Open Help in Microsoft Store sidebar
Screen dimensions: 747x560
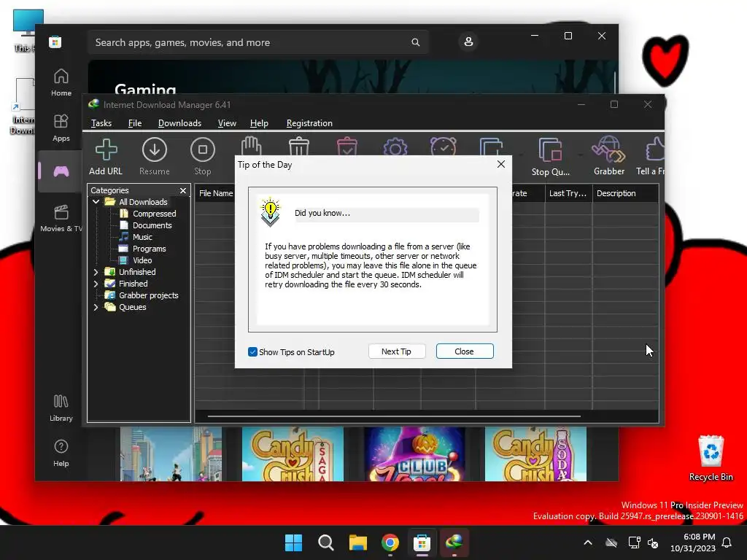click(61, 453)
